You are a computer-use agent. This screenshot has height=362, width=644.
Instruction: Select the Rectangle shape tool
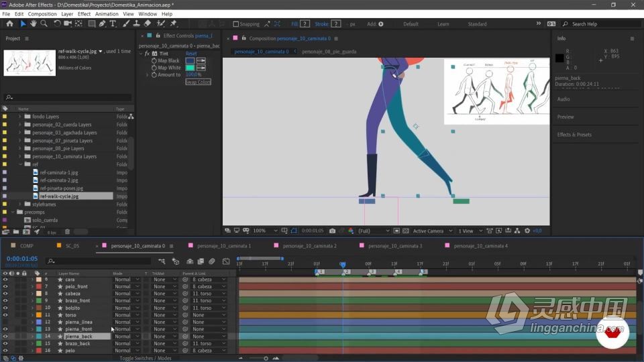92,24
